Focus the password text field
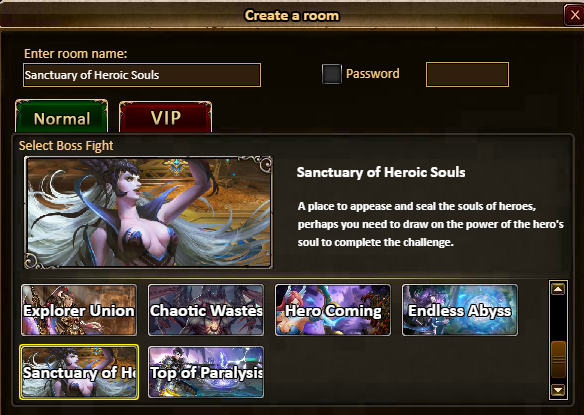The image size is (584, 415). [467, 75]
